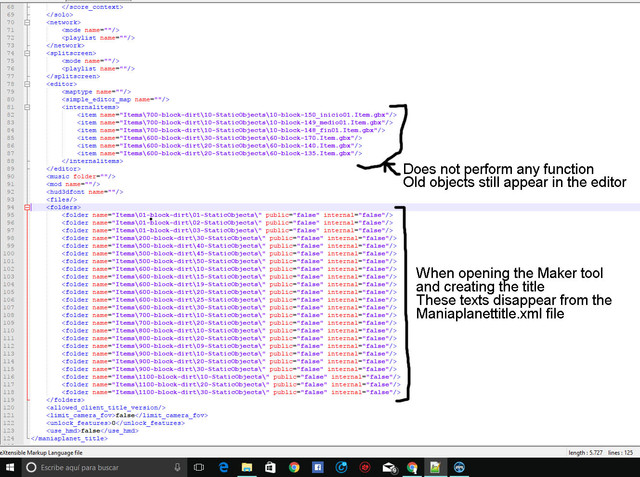Click the limit_camera_fov false line

point(127,415)
